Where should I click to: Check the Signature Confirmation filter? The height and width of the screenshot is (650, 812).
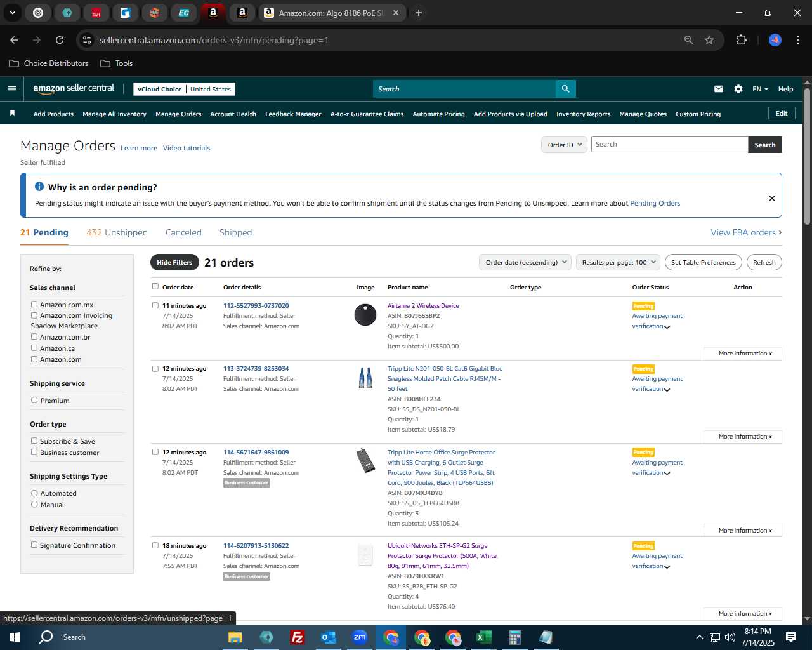pyautogui.click(x=34, y=545)
